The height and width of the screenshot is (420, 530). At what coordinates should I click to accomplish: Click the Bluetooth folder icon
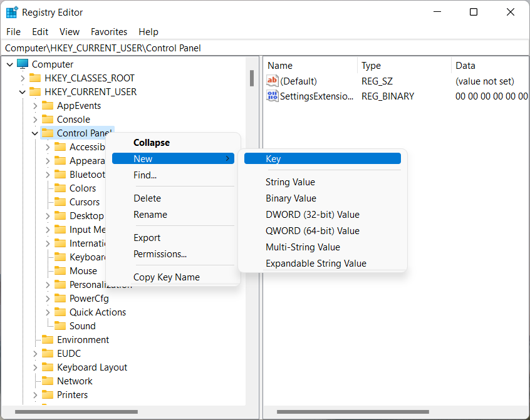pyautogui.click(x=60, y=174)
